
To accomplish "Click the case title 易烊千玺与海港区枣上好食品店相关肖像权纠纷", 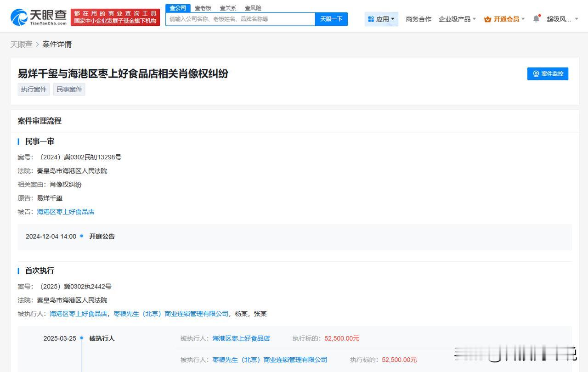I will [123, 73].
